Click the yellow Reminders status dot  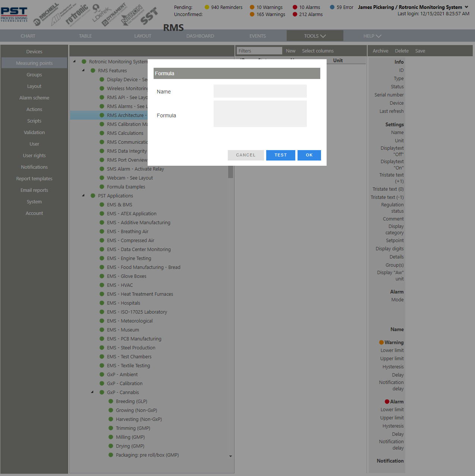(207, 7)
